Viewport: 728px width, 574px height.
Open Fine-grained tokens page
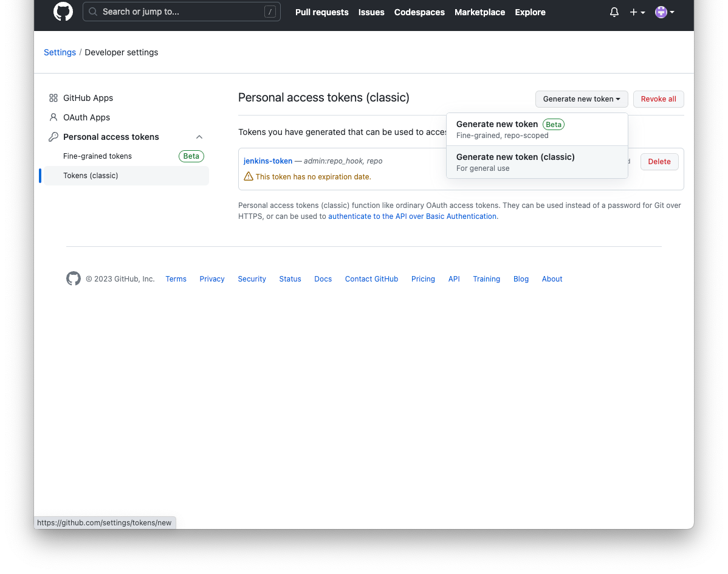97,156
